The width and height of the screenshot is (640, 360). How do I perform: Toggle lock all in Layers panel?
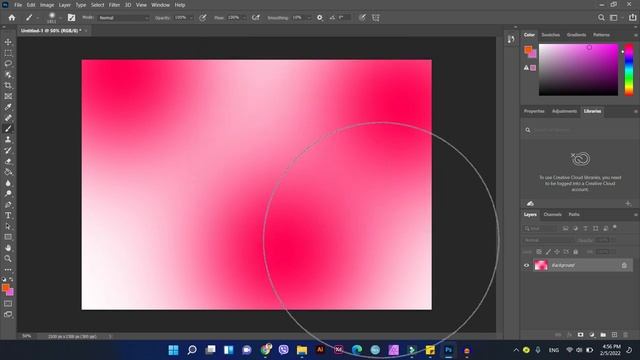coord(576,252)
